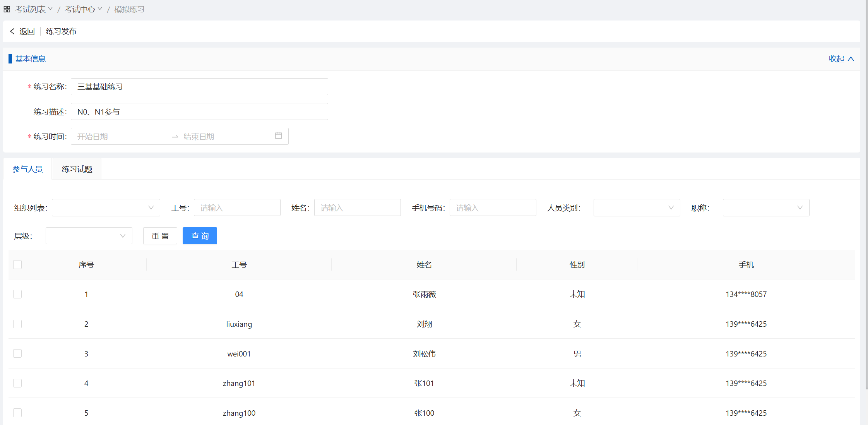Viewport: 868px width, 425px height.
Task: Click the 姓名 search input field
Action: pos(357,208)
